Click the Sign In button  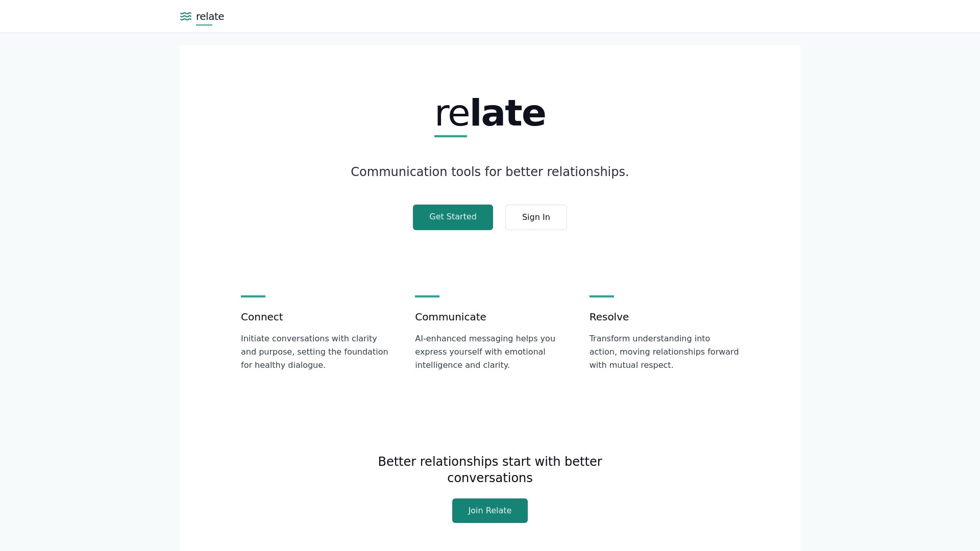pos(535,217)
